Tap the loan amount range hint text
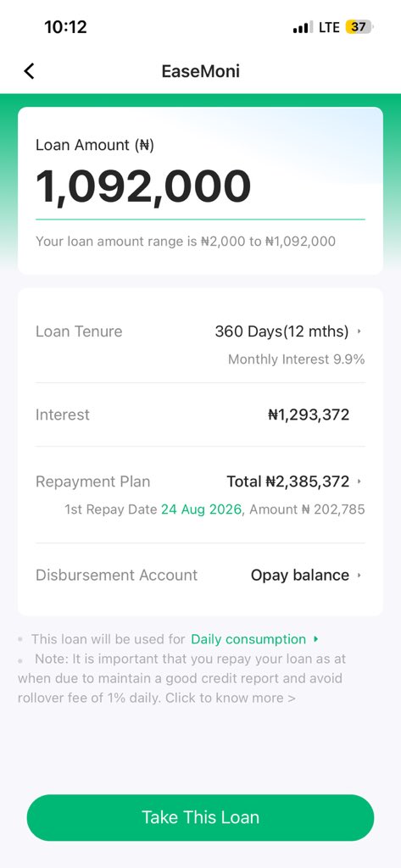The image size is (401, 868). tap(186, 242)
